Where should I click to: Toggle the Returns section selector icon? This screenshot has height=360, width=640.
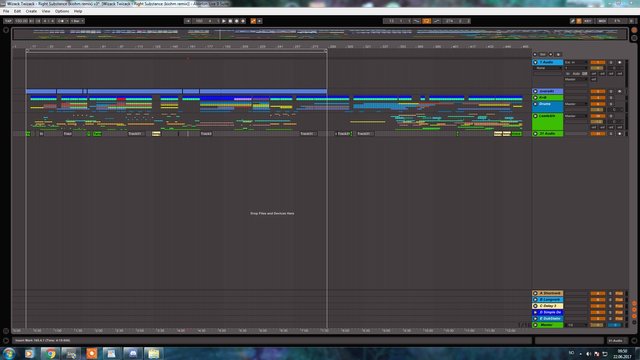point(634,309)
